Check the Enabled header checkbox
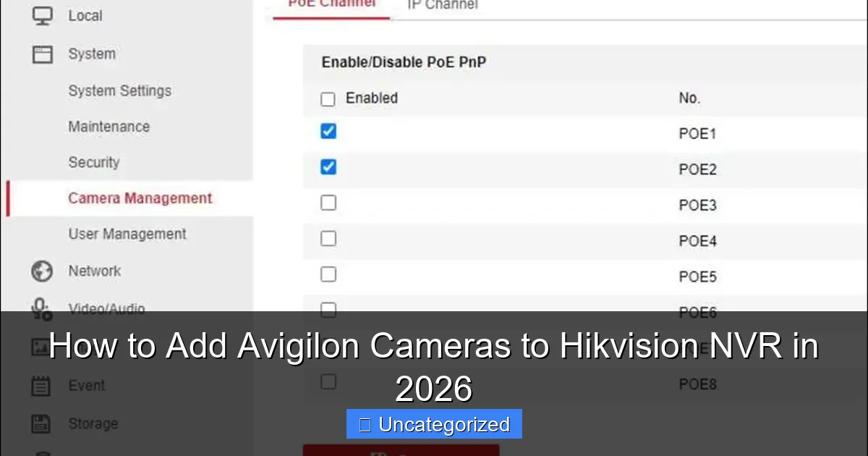Image resolution: width=868 pixels, height=456 pixels. coord(328,98)
